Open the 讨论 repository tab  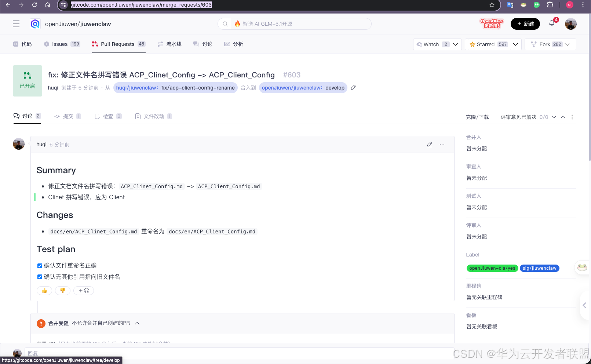pos(203,44)
